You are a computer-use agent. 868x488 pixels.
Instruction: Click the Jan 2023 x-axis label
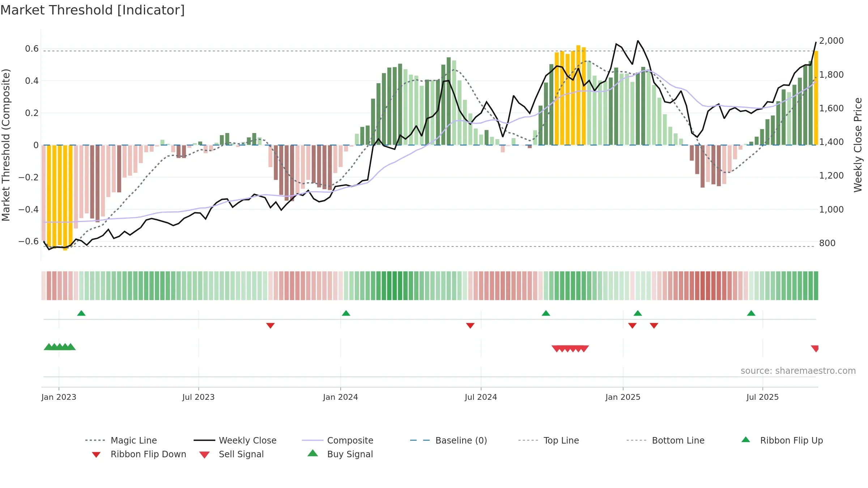(x=59, y=397)
